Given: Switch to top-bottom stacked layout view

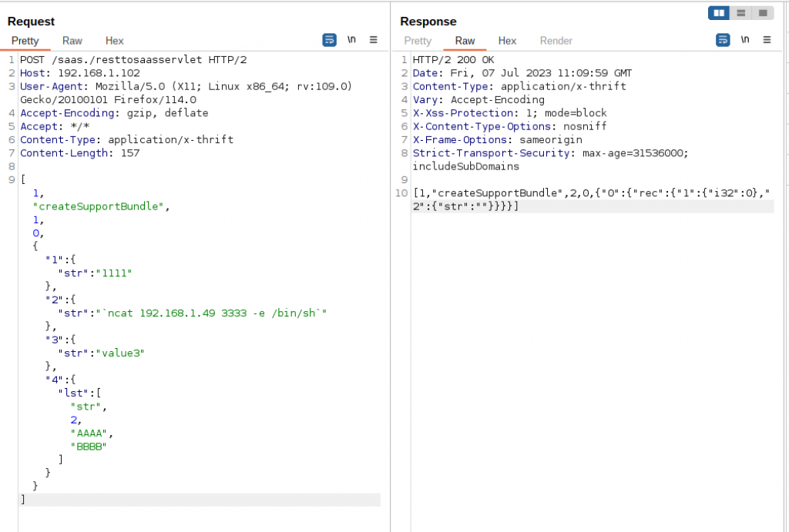Looking at the screenshot, I should (740, 13).
